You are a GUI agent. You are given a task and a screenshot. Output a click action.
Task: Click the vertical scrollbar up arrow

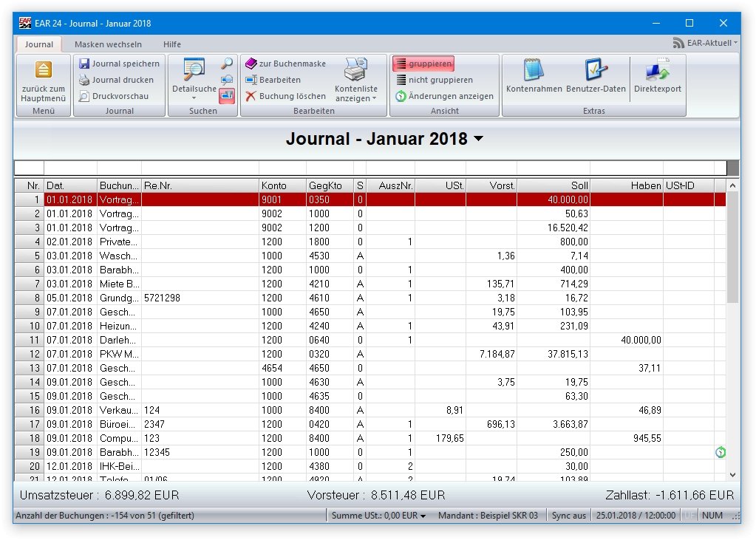tap(732, 185)
